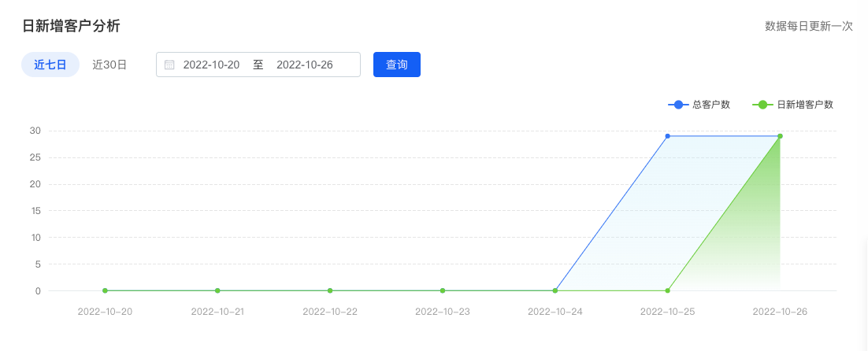Click the green 日新增客户数 legend marker
868x351 pixels.
coord(762,105)
